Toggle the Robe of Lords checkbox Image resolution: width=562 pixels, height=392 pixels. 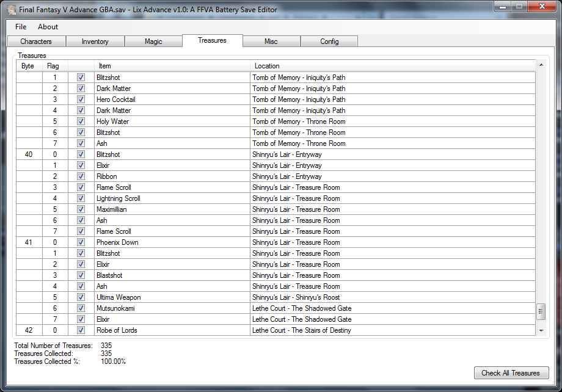click(x=81, y=330)
